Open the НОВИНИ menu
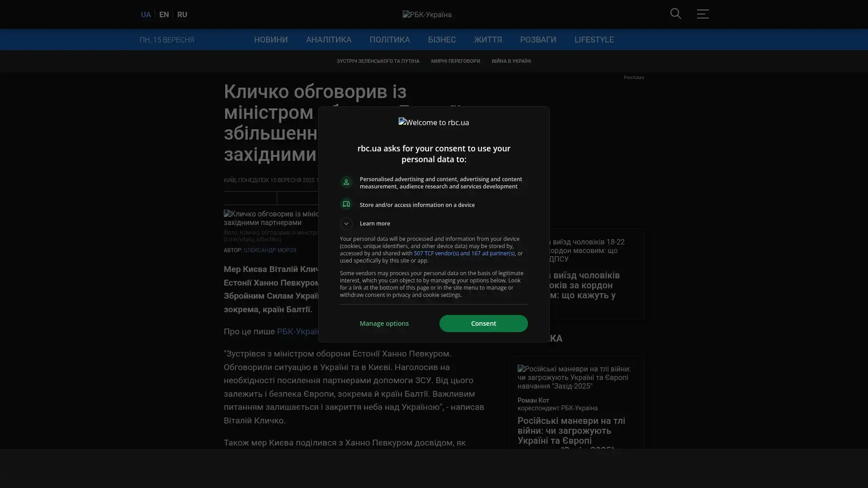This screenshot has height=488, width=868. pos(270,40)
